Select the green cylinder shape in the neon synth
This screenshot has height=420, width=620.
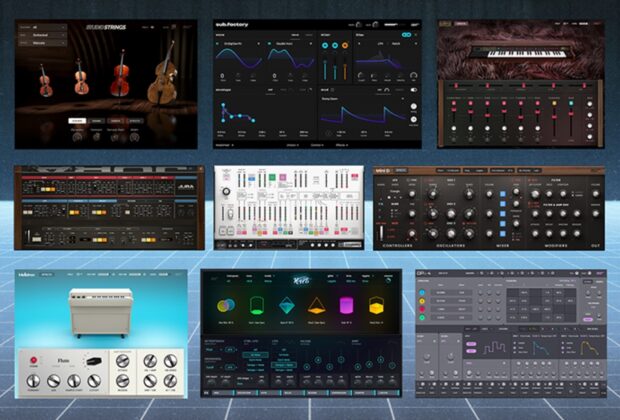[x=256, y=306]
